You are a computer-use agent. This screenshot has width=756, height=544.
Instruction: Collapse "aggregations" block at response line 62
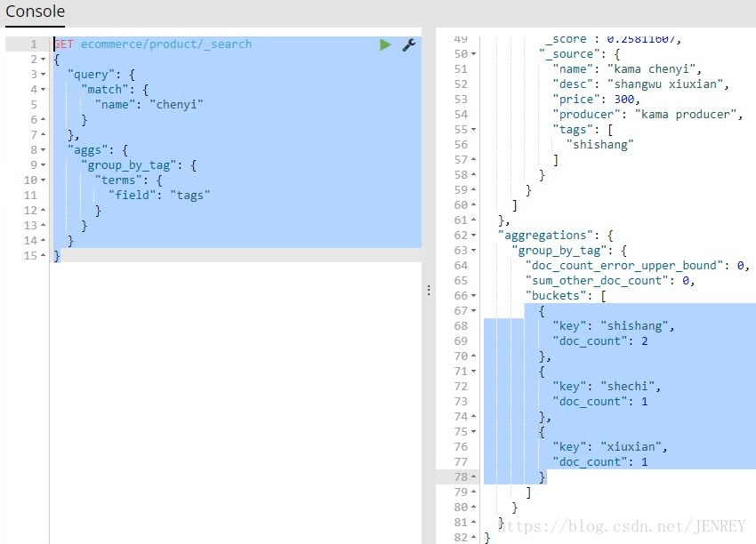point(473,236)
